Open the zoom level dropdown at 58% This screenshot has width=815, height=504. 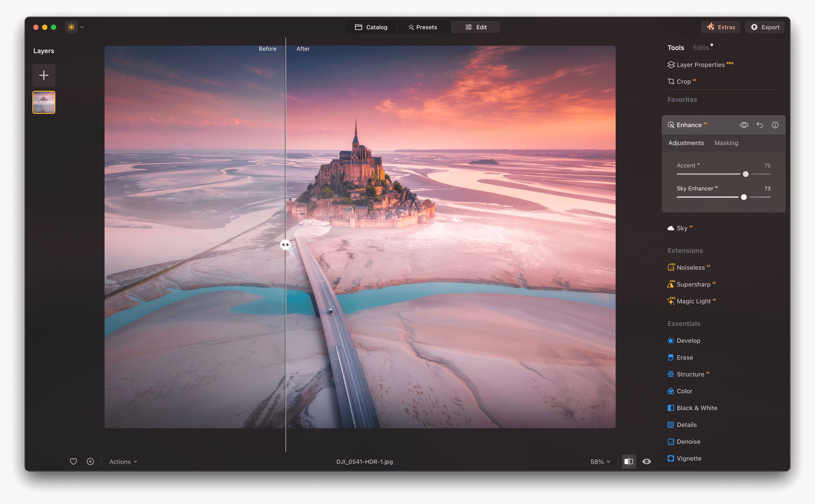pyautogui.click(x=600, y=461)
